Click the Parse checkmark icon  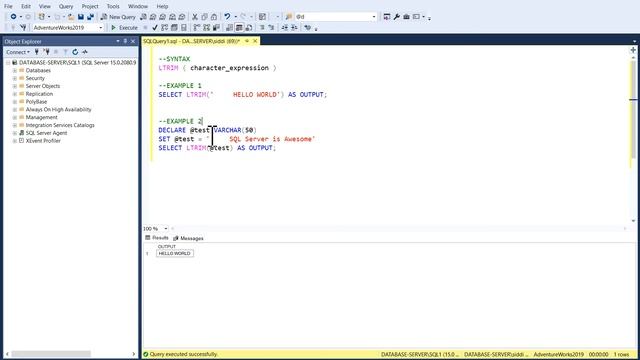tap(155, 27)
